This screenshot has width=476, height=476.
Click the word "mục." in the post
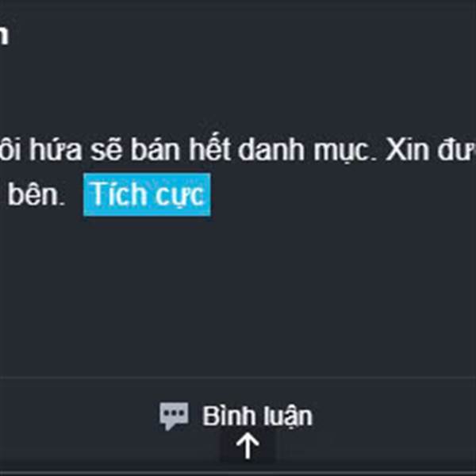344,152
